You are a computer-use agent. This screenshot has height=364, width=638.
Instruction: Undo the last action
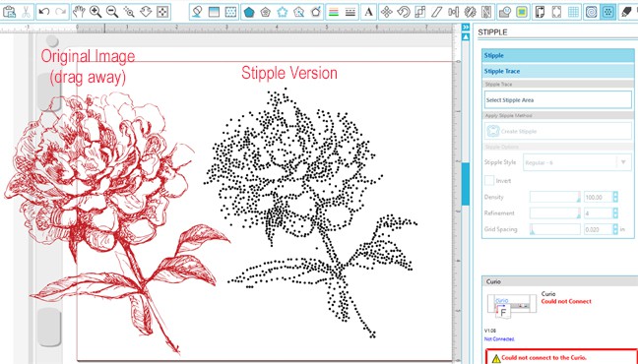coord(43,12)
